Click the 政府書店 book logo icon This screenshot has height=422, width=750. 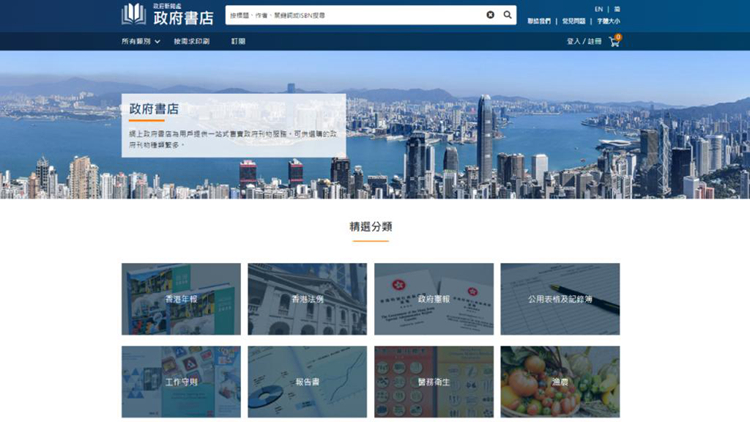tap(133, 14)
